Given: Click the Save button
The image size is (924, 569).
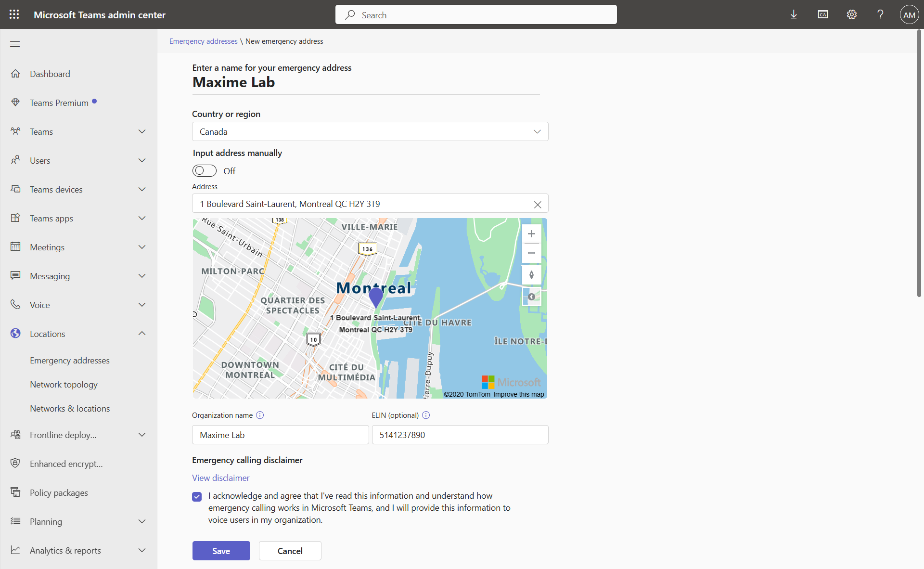Looking at the screenshot, I should point(221,551).
